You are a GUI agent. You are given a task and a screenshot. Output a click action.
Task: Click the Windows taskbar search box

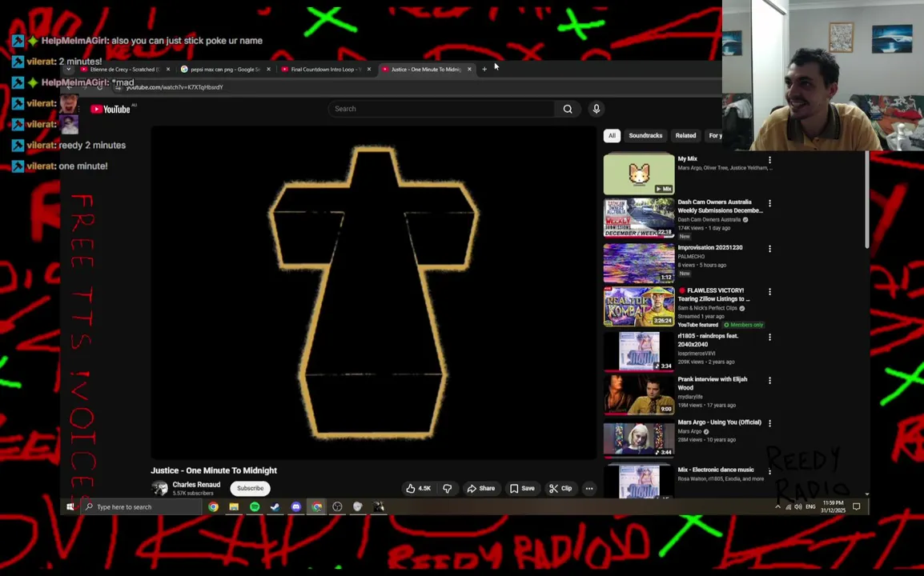coord(142,506)
